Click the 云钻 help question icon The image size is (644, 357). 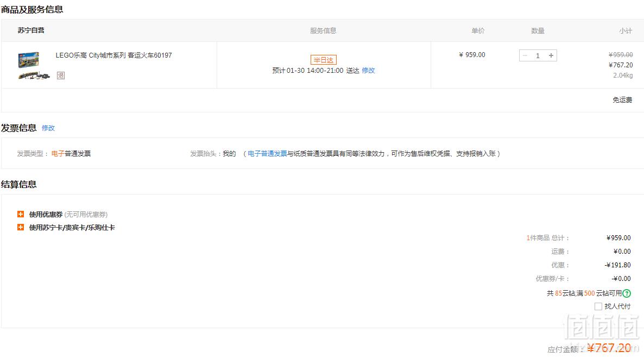pyautogui.click(x=627, y=293)
